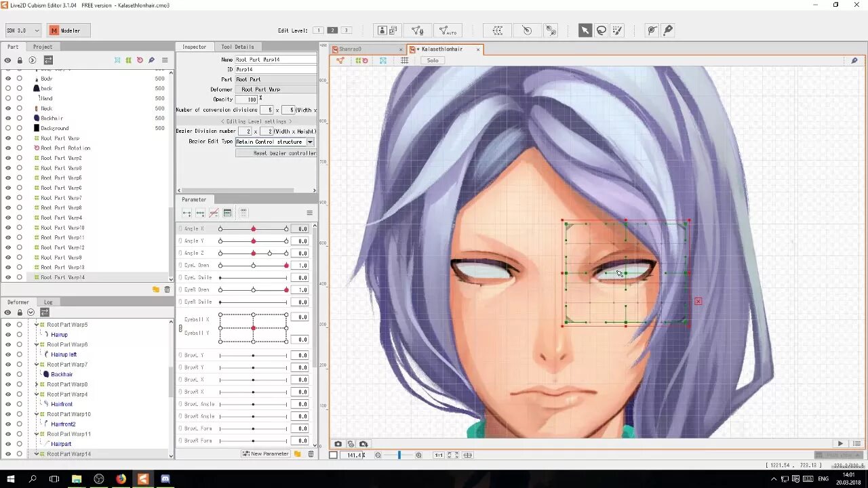The height and width of the screenshot is (488, 868).
Task: Toggle visibility of Neck part
Action: coord(7,108)
